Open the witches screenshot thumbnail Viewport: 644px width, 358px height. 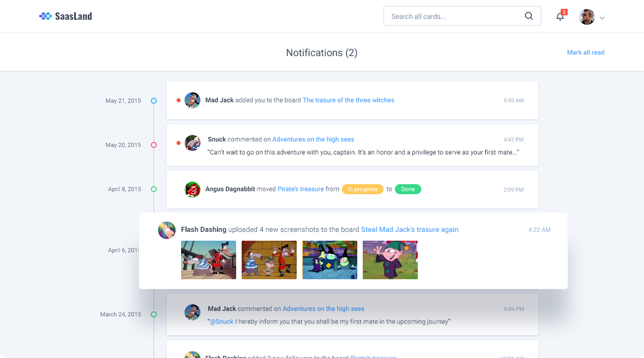pyautogui.click(x=330, y=260)
